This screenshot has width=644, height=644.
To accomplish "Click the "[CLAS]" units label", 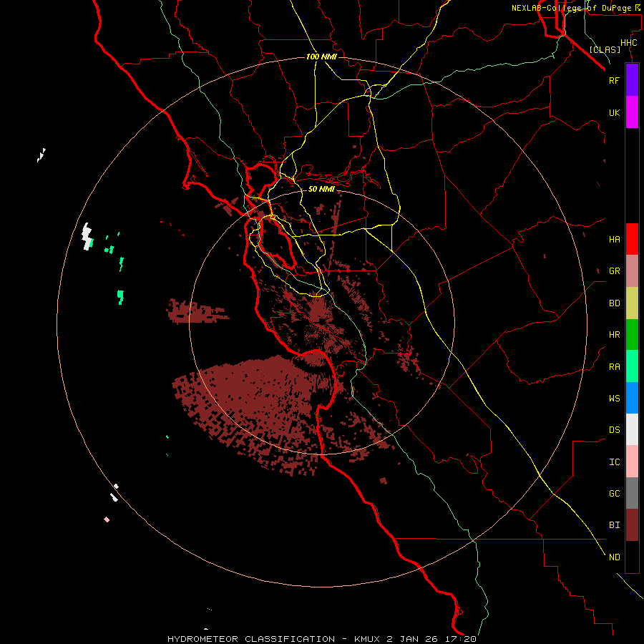I will pos(605,49).
